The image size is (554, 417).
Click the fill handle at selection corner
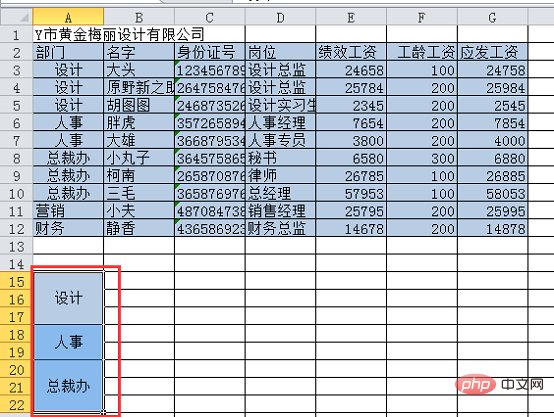click(103, 412)
